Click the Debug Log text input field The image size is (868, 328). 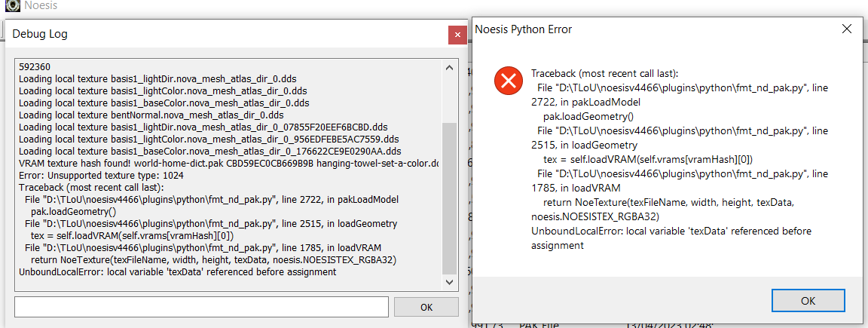[201, 307]
